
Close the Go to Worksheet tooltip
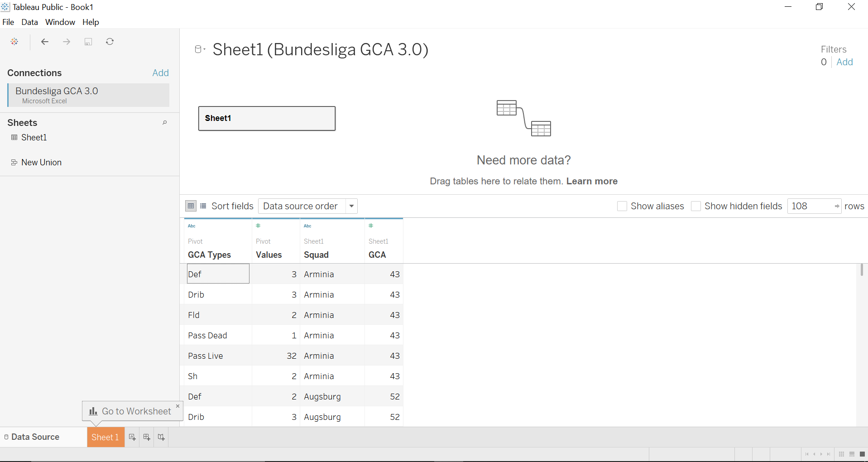click(x=178, y=406)
